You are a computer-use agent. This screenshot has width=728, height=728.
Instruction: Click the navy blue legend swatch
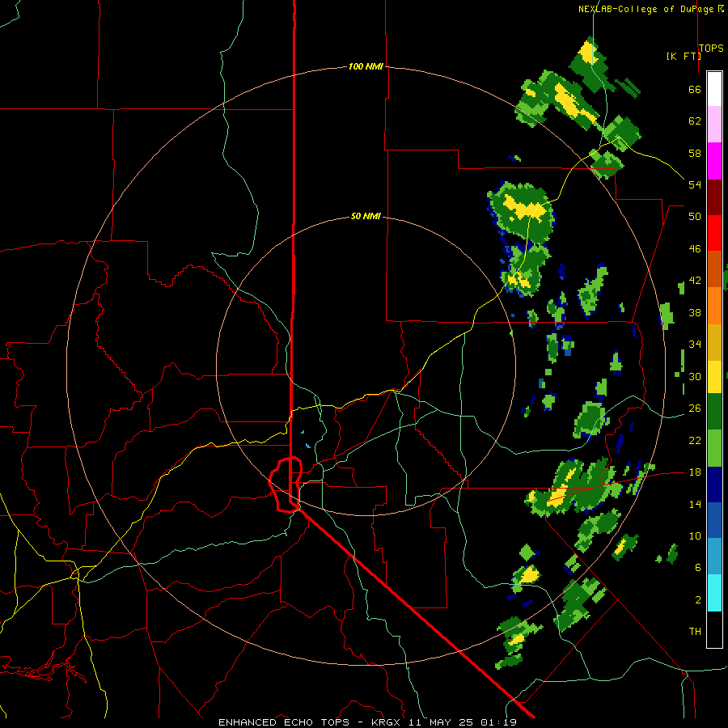pos(714,485)
